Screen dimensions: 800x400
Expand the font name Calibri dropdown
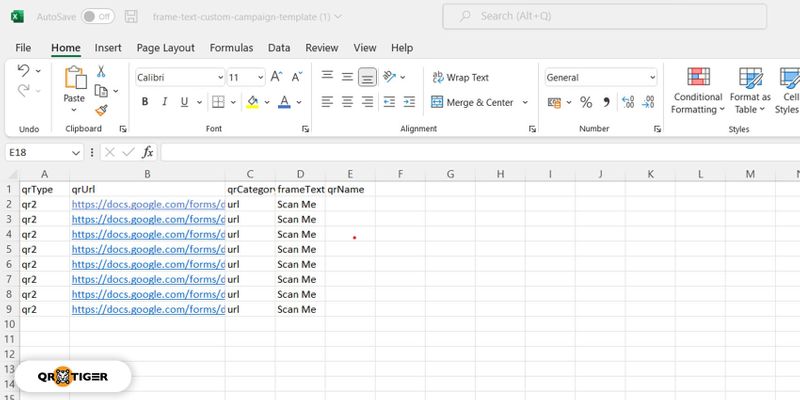click(x=217, y=77)
